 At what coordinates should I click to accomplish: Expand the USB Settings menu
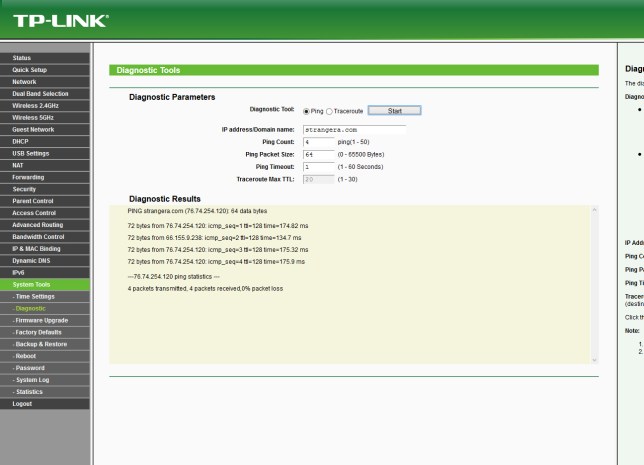(x=30, y=153)
